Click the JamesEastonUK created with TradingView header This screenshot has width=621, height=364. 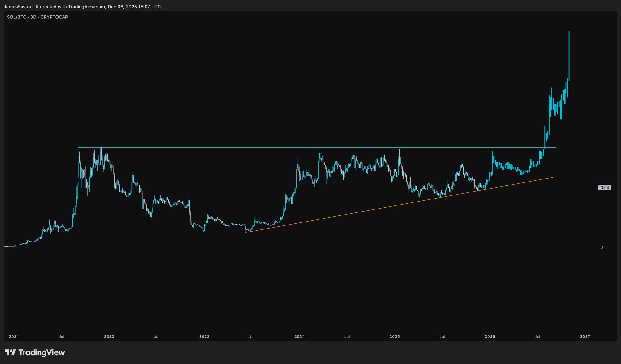click(82, 7)
